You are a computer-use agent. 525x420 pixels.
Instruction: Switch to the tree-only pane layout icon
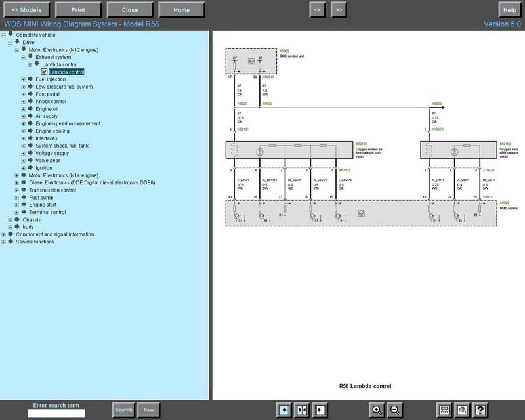pyautogui.click(x=284, y=409)
